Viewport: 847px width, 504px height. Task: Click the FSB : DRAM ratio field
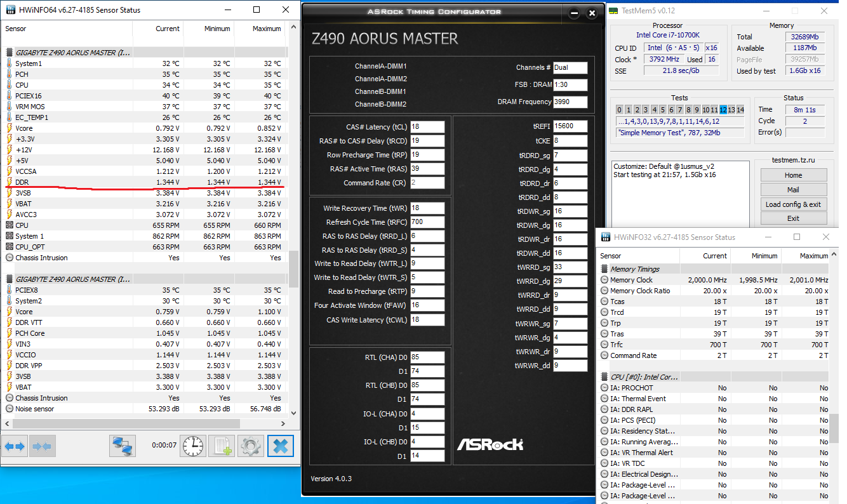570,84
